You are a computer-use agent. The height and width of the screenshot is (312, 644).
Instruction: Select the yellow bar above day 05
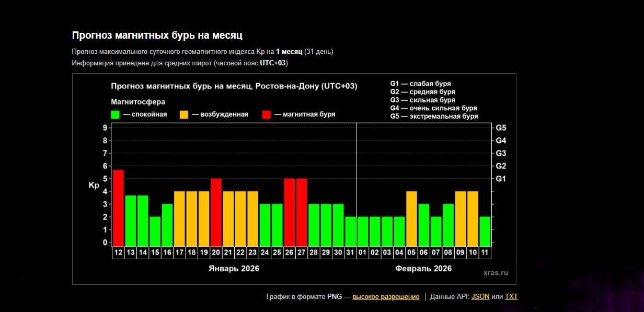(412, 218)
